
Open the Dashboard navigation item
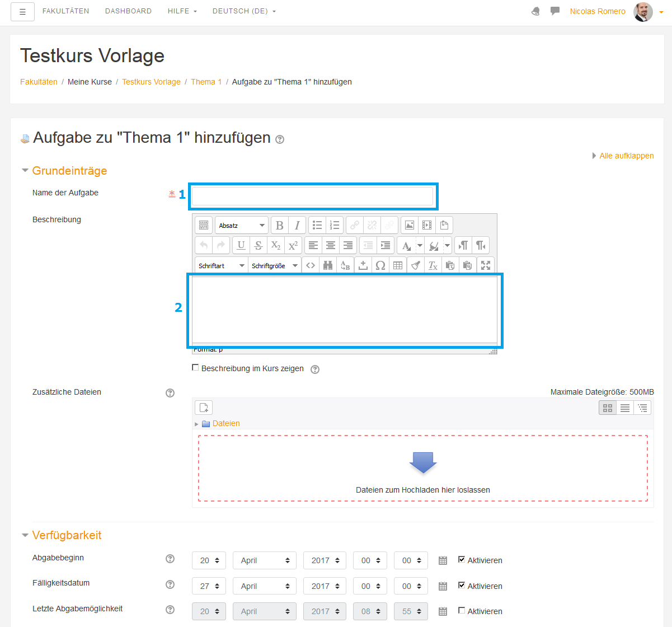coord(128,11)
